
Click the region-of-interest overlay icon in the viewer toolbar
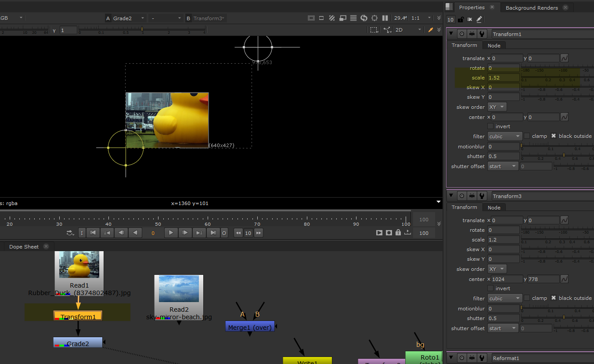(343, 18)
